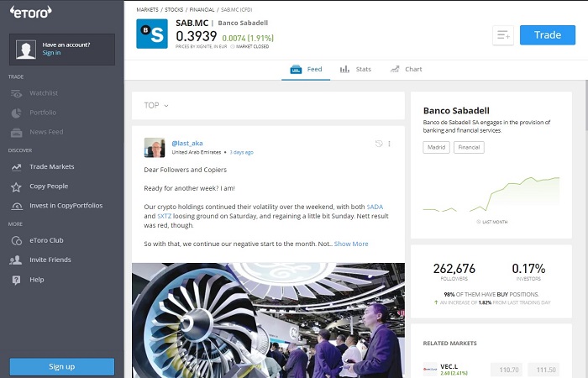Click the Sign in link
Image resolution: width=588 pixels, height=378 pixels.
[51, 53]
